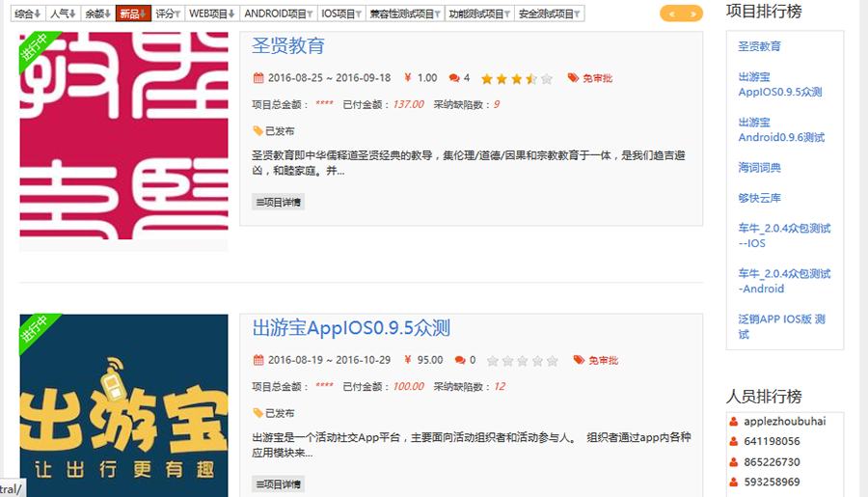868x497 pixels.
Task: Filter by ANDROID项目 type
Action: tap(278, 14)
